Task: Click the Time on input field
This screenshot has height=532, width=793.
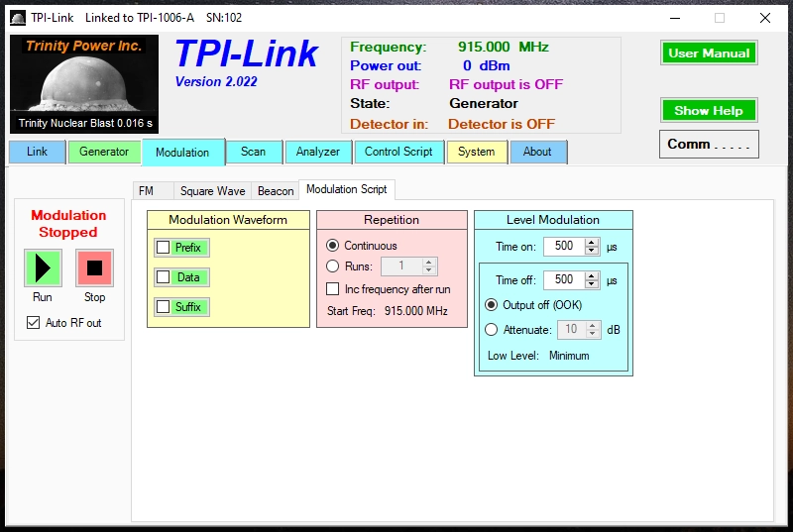Action: click(x=564, y=246)
